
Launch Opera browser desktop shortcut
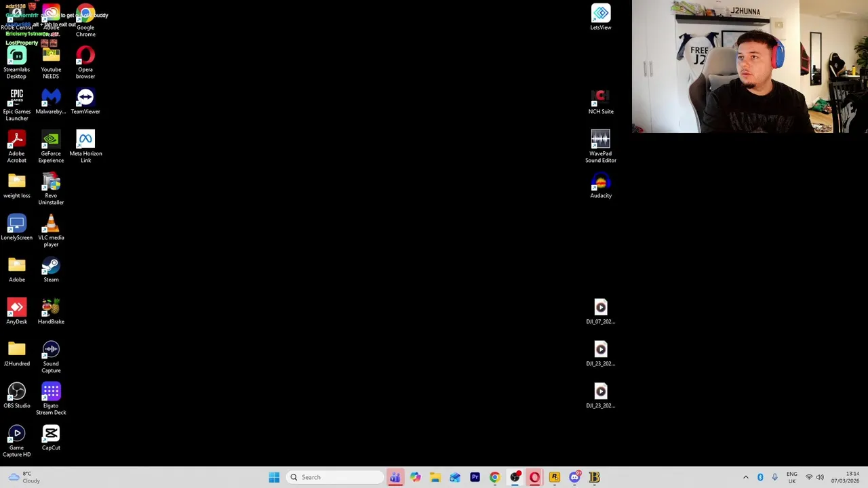(85, 63)
